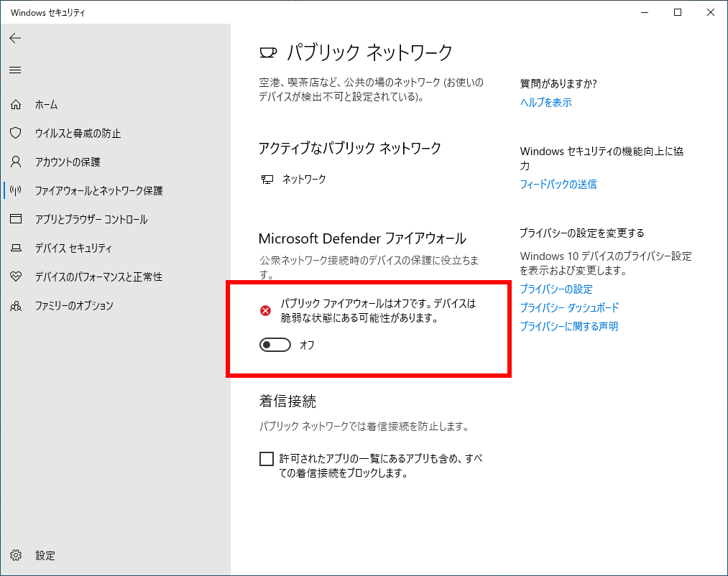Click the device health heart icon
Viewport: 728px width, 576px height.
16,277
